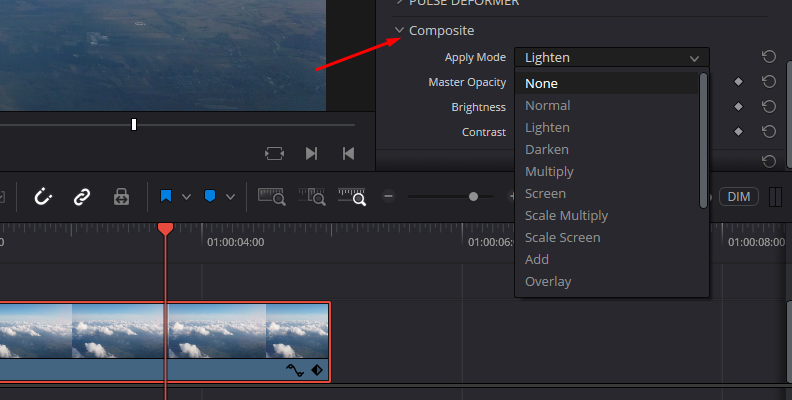Add a blue flag to the clip
The image size is (792, 400).
pyautogui.click(x=164, y=197)
